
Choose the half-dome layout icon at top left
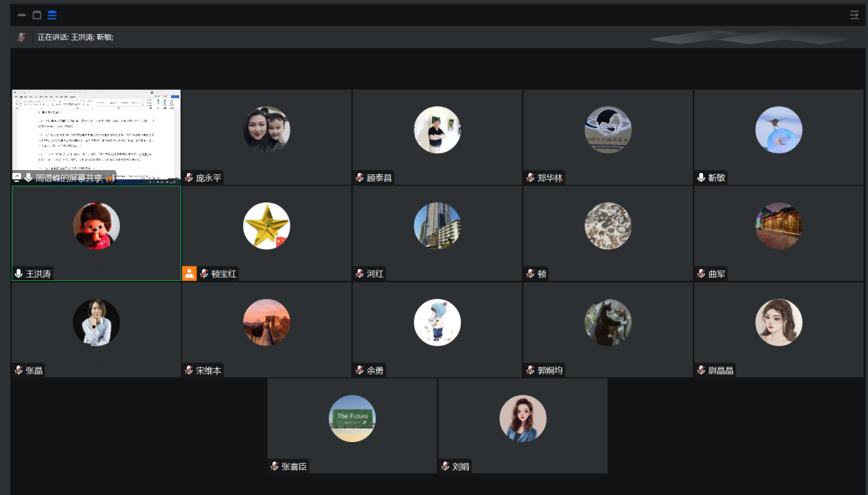point(22,15)
